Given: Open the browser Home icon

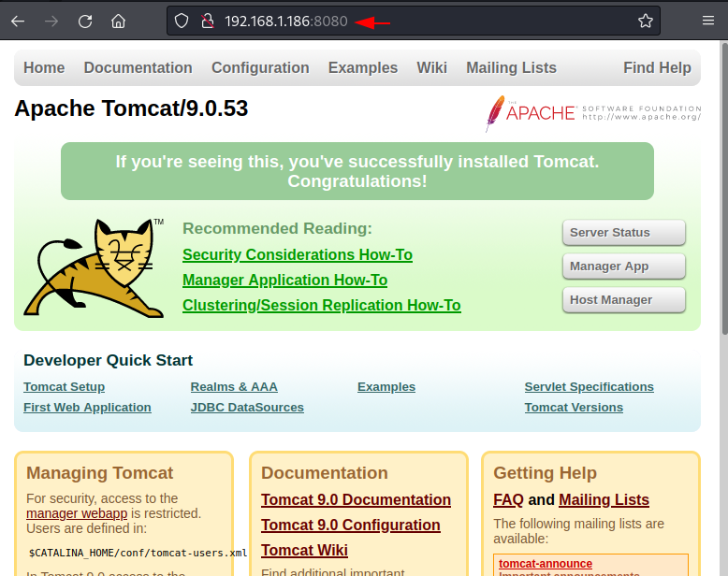Looking at the screenshot, I should point(119,21).
